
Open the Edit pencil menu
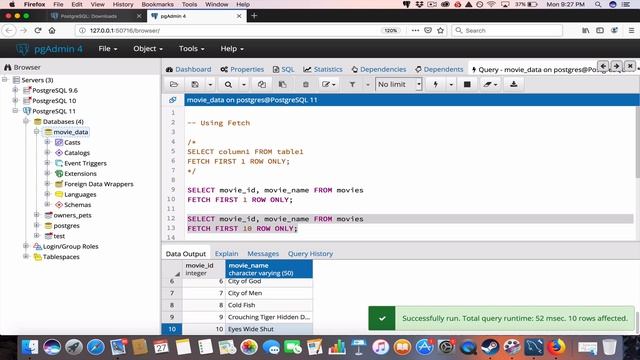coord(328,84)
